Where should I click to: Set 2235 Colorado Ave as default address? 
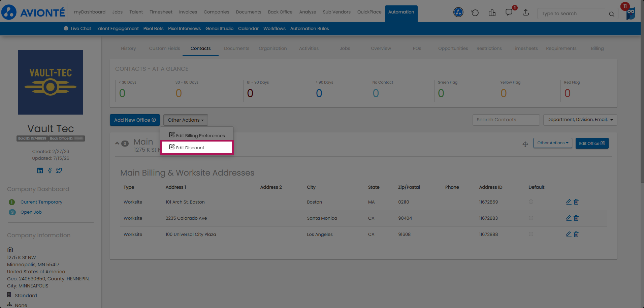[x=531, y=218]
